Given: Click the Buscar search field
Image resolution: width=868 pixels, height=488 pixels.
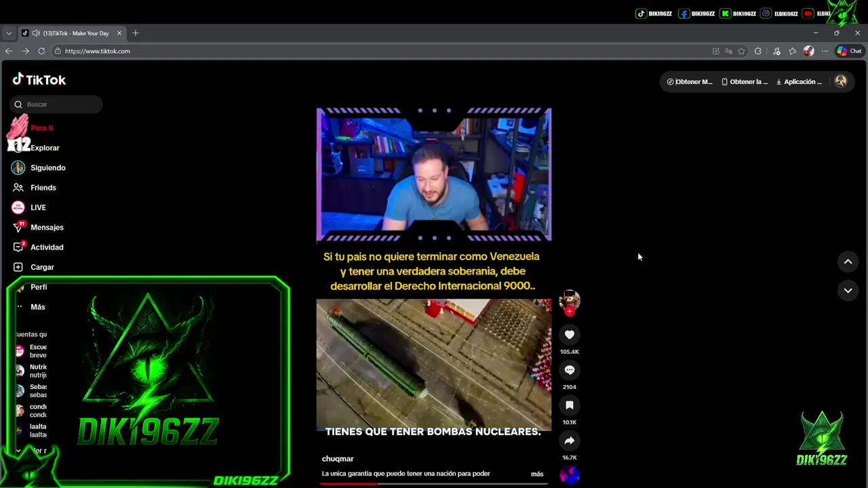Looking at the screenshot, I should (56, 104).
